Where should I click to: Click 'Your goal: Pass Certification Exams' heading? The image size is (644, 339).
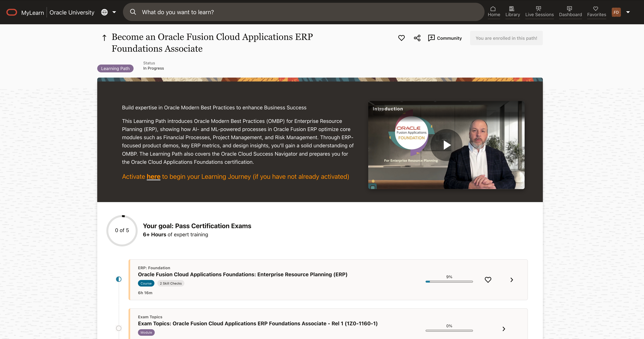(197, 226)
